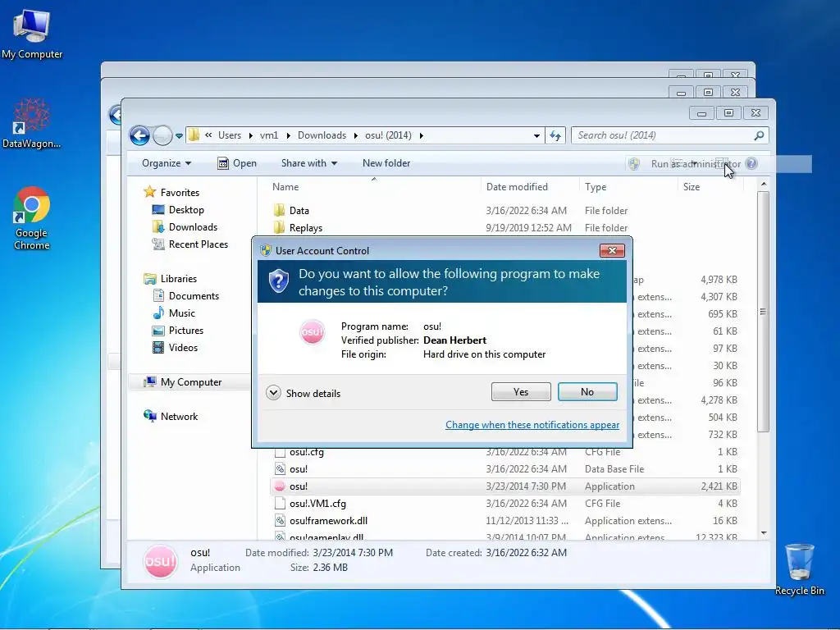Select My Computer in navigation pane
840x630 pixels.
[x=183, y=382]
